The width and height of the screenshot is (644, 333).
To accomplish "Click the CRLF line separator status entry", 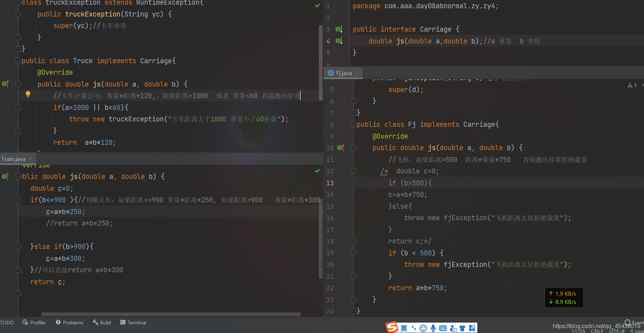I will (597, 331).
